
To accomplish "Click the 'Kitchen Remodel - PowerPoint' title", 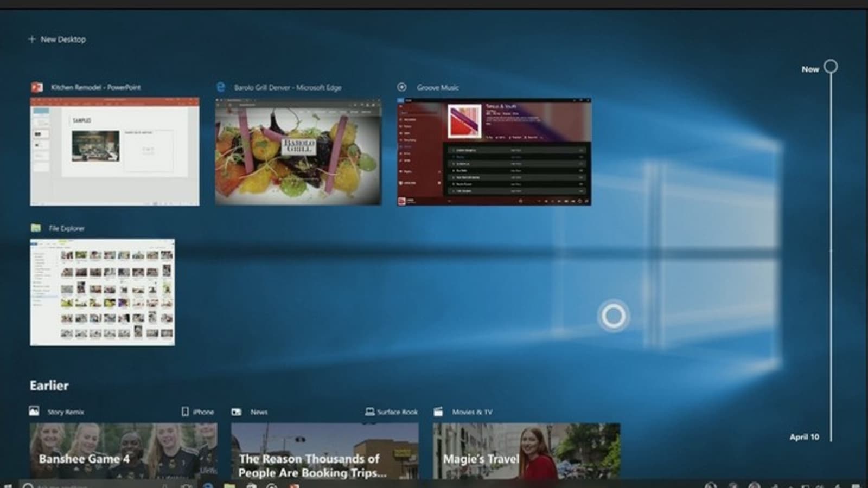I will [96, 87].
